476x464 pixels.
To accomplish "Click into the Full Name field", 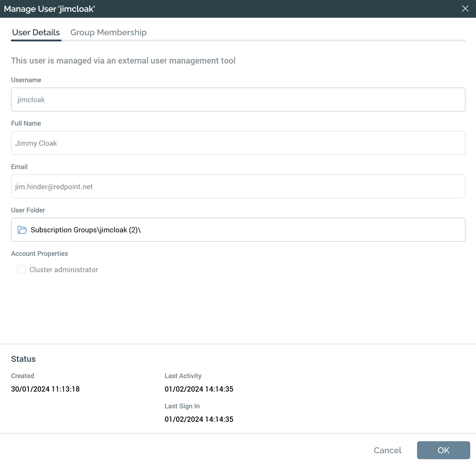I will (x=238, y=143).
